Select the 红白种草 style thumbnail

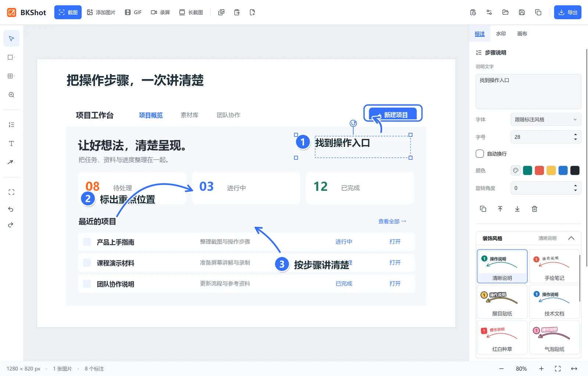502,337
